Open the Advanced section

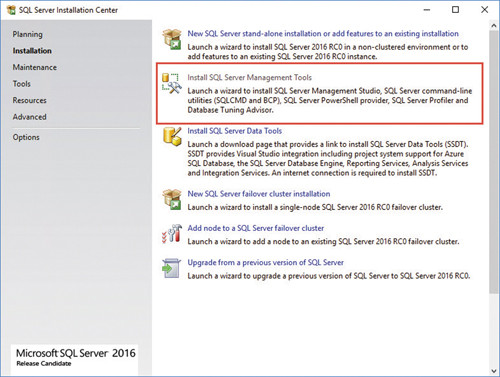30,117
